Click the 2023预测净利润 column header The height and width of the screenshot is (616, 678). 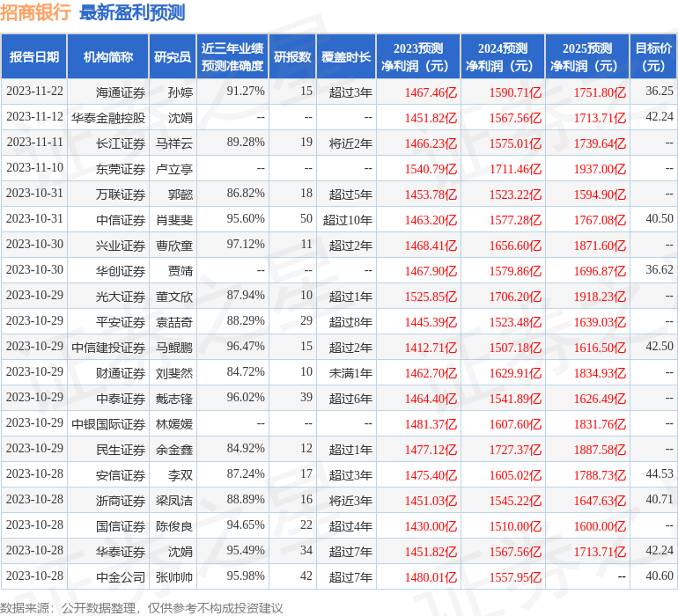418,56
